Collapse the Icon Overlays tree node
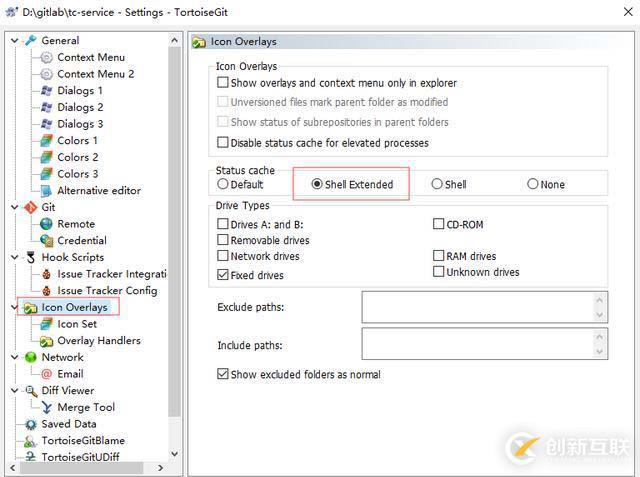This screenshot has width=640, height=477. click(15, 308)
